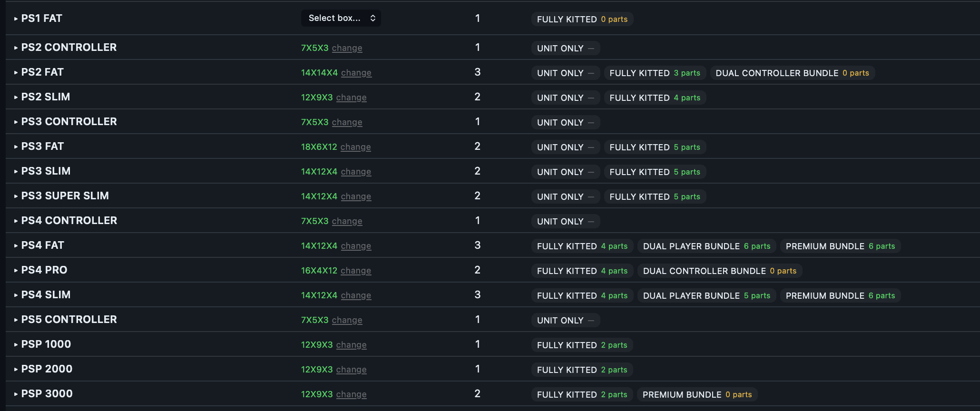Expand the PS5 CONTROLLER row
The width and height of the screenshot is (980, 411).
click(x=16, y=320)
